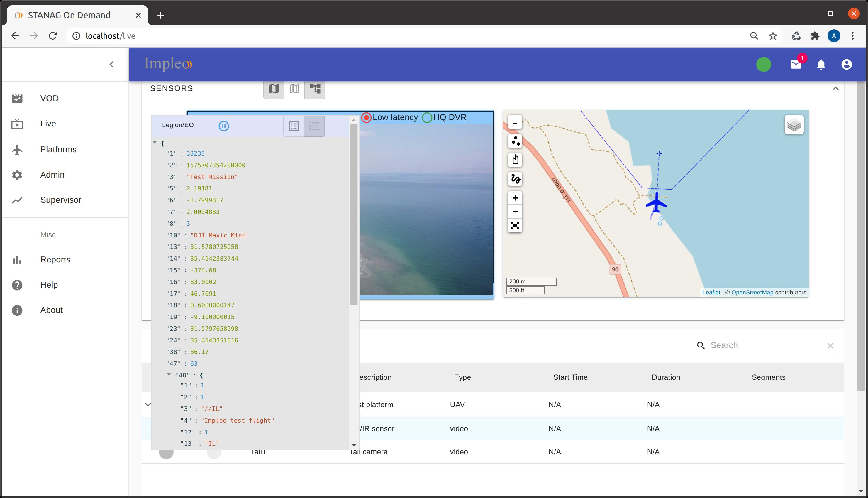
Task: Open the notifications bell
Action: point(821,64)
